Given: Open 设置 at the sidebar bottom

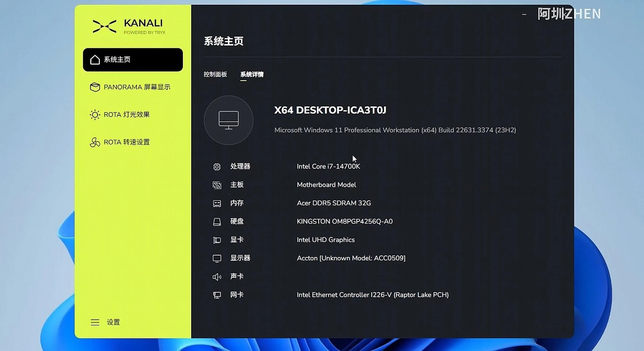Looking at the screenshot, I should (x=105, y=322).
